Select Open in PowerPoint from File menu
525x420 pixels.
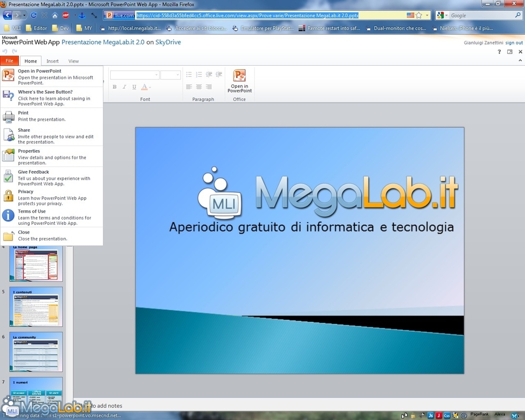pyautogui.click(x=51, y=77)
